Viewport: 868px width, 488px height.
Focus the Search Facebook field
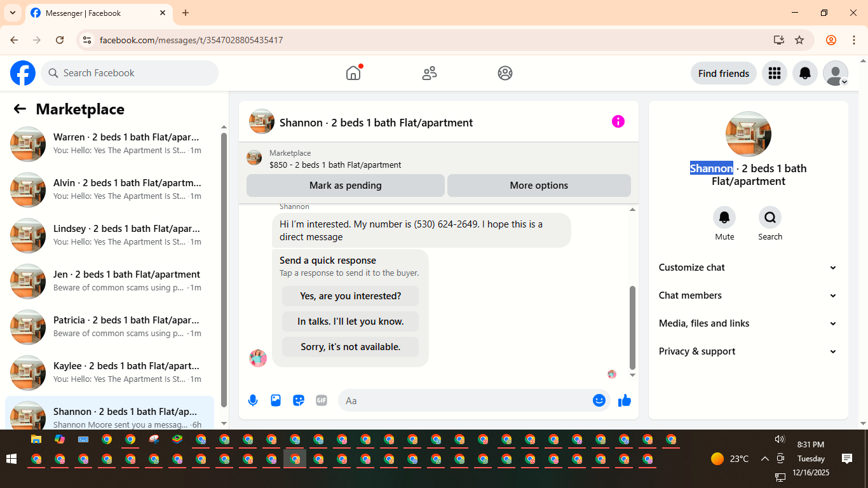click(130, 73)
